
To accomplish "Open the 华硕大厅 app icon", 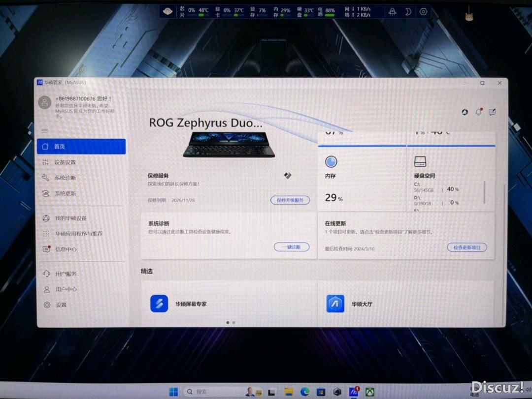I will click(x=335, y=304).
